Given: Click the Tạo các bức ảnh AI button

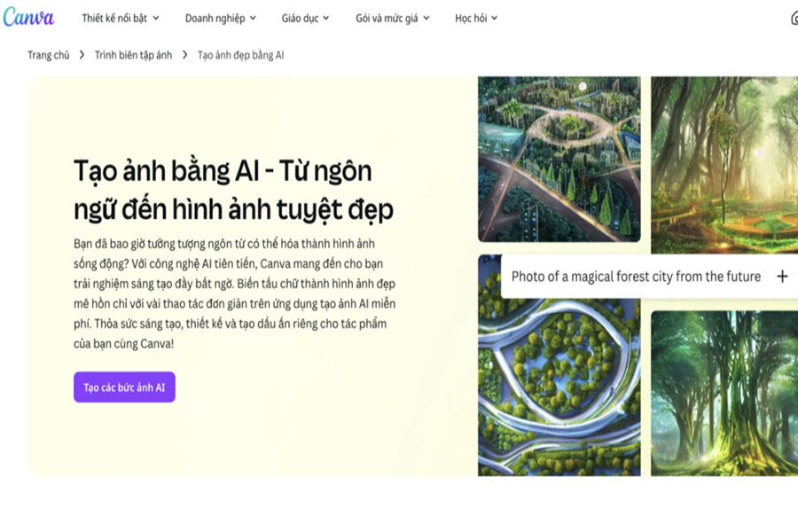Looking at the screenshot, I should tap(124, 387).
